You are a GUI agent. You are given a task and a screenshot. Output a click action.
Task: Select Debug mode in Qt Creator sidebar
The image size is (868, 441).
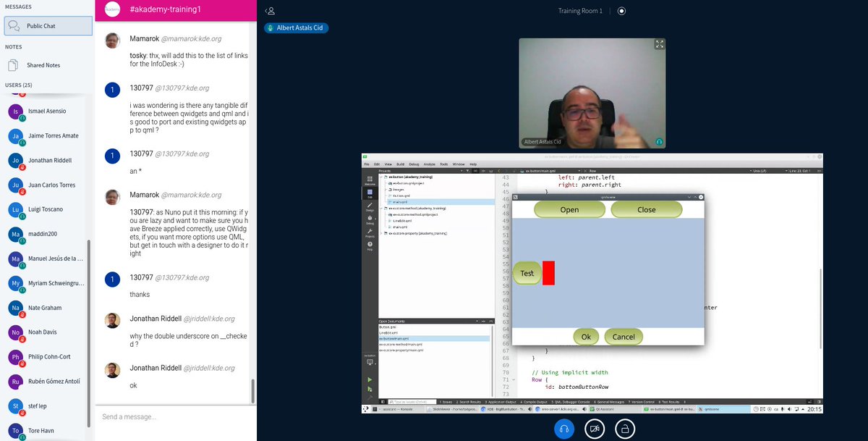point(370,220)
